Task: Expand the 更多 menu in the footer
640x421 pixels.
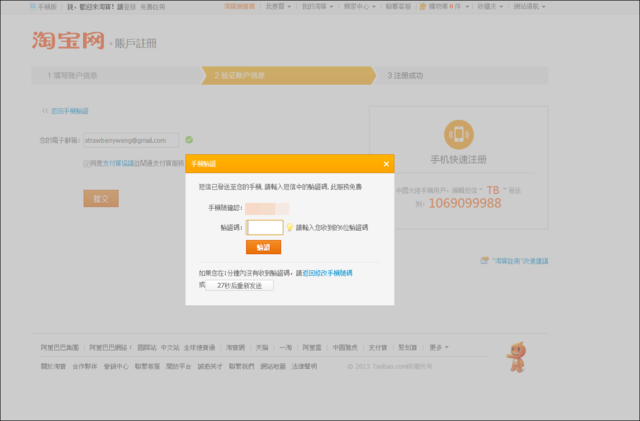Action: tap(439, 347)
